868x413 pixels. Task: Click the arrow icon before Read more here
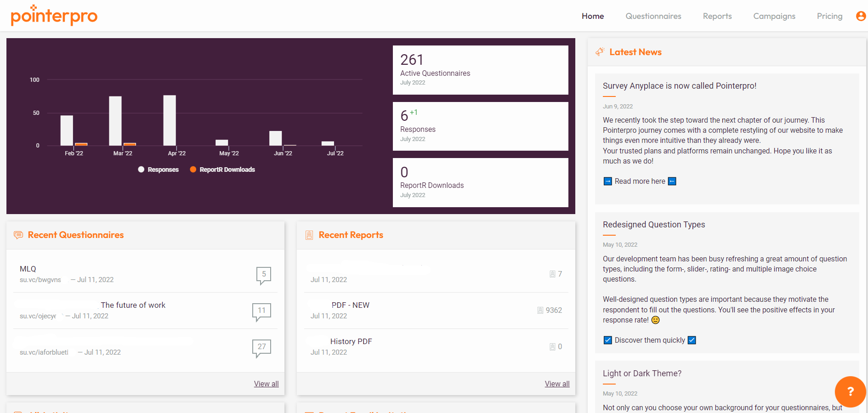(607, 181)
